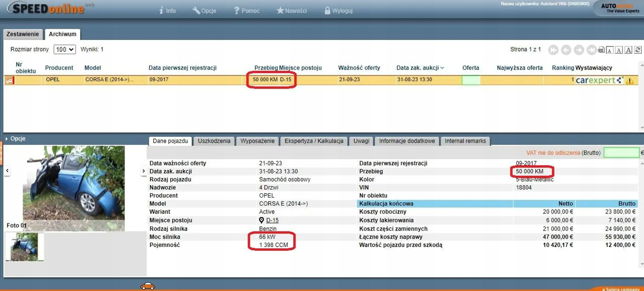Select the largest font size icon
The image size is (644, 291).
click(x=629, y=50)
